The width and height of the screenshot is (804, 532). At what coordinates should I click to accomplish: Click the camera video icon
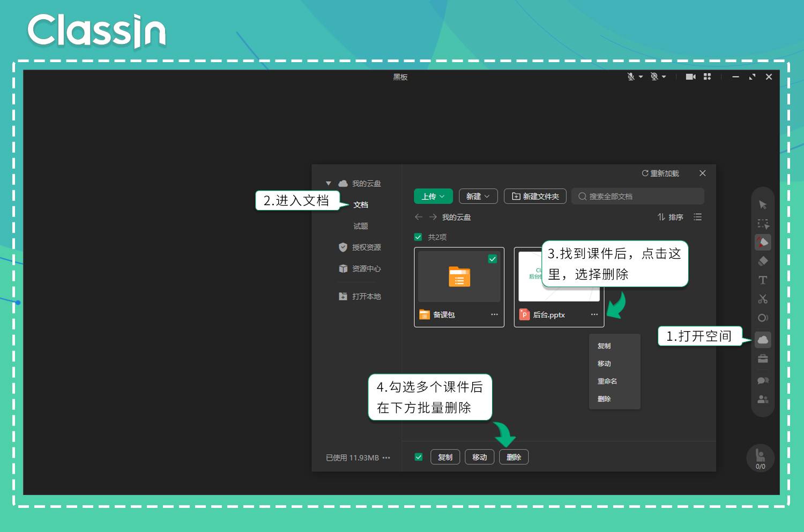[690, 77]
